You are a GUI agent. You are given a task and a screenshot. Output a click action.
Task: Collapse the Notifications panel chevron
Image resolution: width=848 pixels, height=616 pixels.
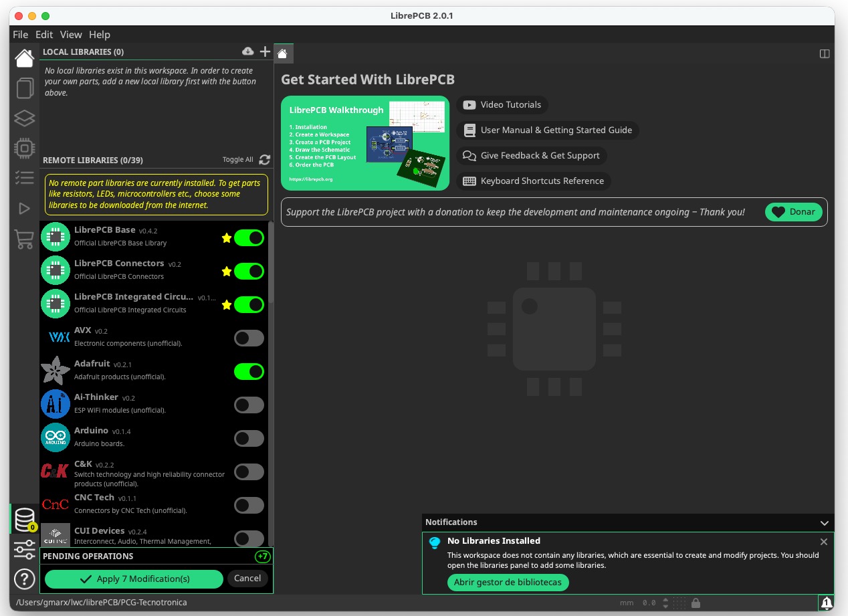(825, 522)
